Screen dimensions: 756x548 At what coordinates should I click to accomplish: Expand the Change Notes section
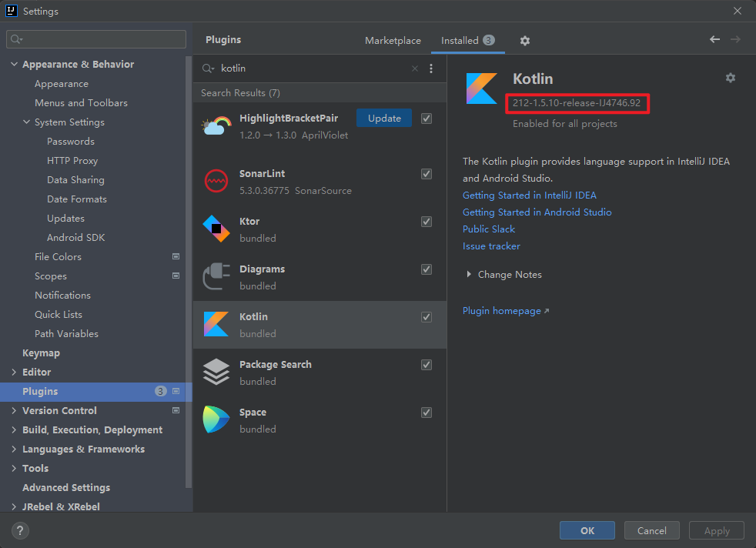click(x=469, y=274)
